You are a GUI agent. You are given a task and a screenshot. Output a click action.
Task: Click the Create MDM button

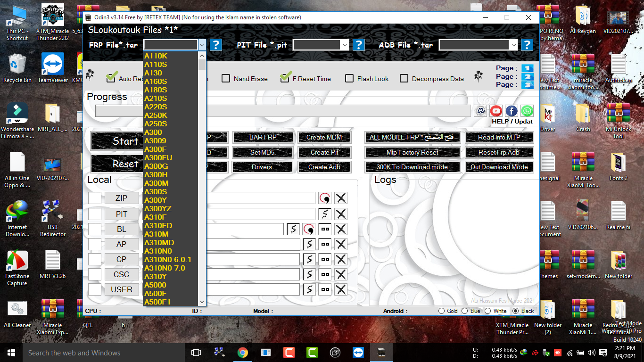pyautogui.click(x=324, y=137)
